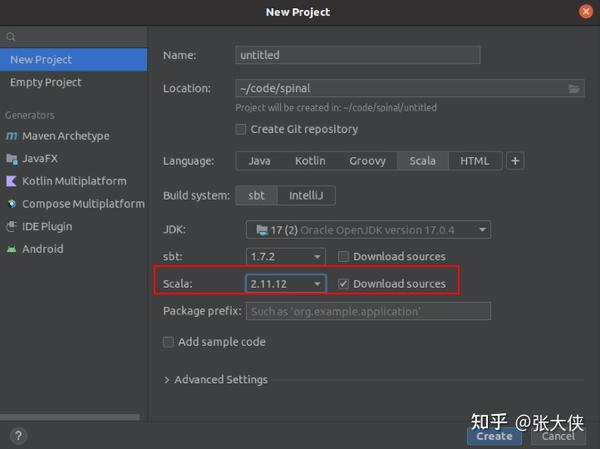
Task: Add a language with plus button
Action: 515,161
